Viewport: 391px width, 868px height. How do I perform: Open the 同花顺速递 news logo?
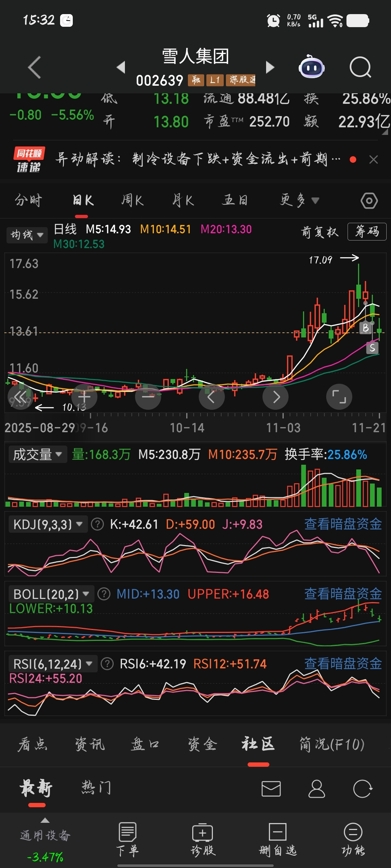tap(29, 159)
